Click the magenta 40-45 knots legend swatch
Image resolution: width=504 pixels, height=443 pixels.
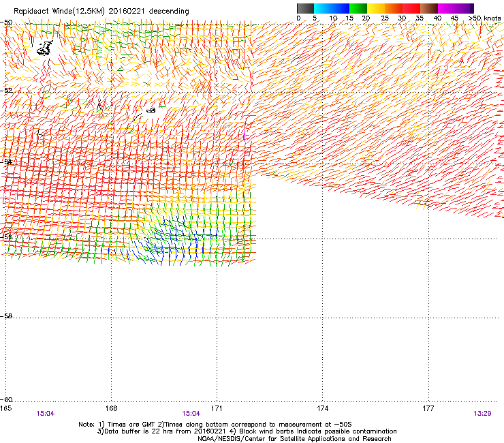(x=448, y=8)
